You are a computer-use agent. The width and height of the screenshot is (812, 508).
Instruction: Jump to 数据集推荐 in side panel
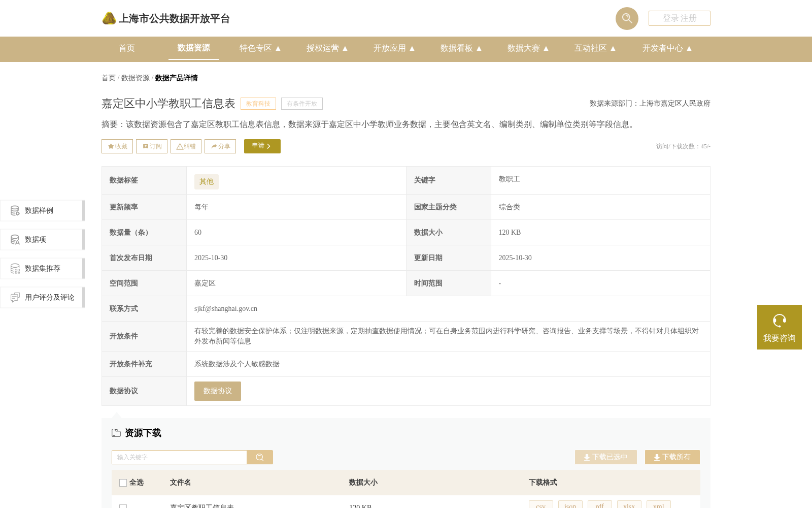[42, 268]
